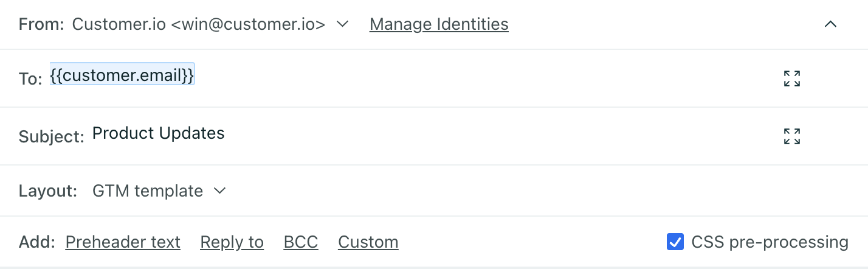Image resolution: width=868 pixels, height=269 pixels.
Task: Click the Customer.io win@customer.io sender
Action: coord(199,24)
